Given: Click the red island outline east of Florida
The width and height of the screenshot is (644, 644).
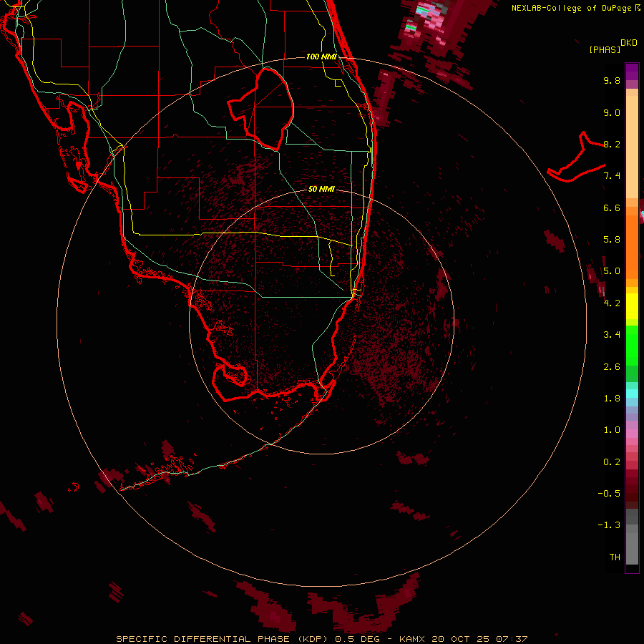Looking at the screenshot, I should 576,158.
